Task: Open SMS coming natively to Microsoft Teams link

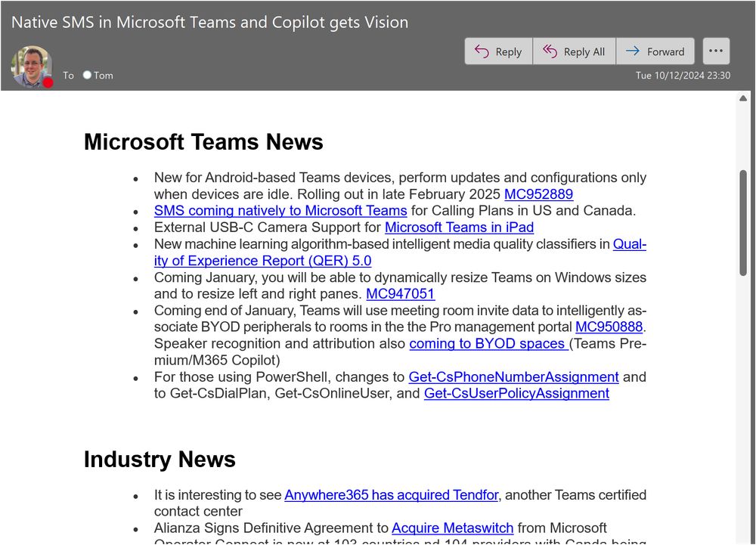Action: pos(280,211)
